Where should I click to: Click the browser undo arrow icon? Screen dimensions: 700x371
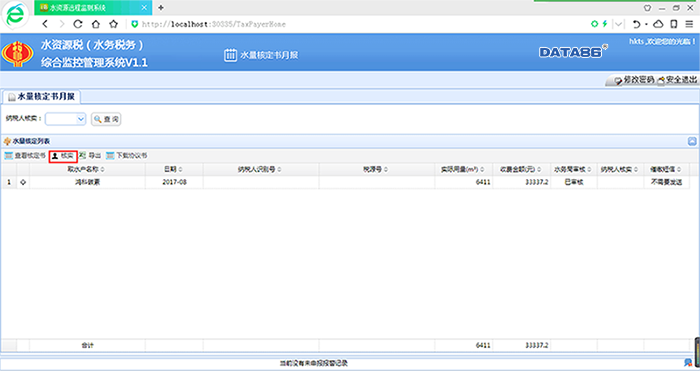tap(637, 24)
